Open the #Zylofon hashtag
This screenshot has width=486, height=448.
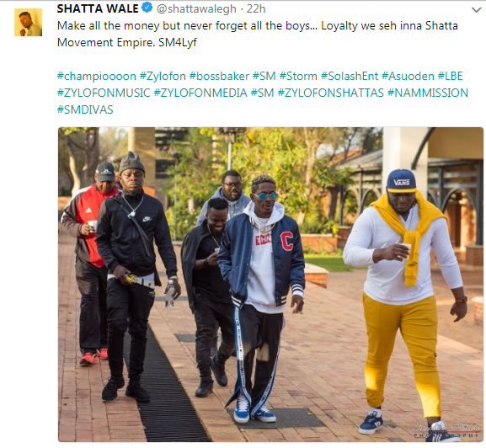163,76
